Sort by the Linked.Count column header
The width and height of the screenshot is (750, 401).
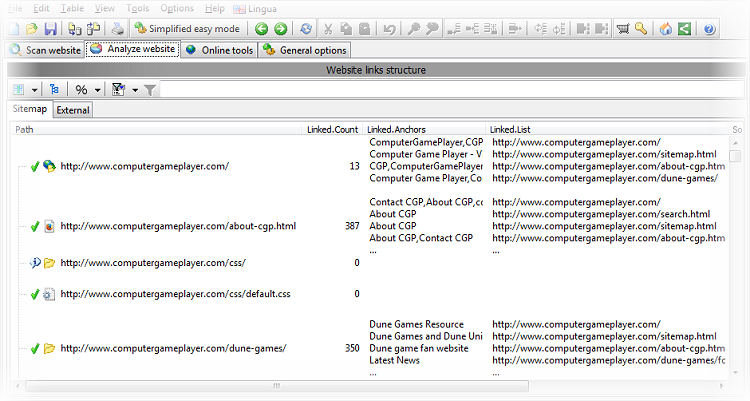pos(332,129)
